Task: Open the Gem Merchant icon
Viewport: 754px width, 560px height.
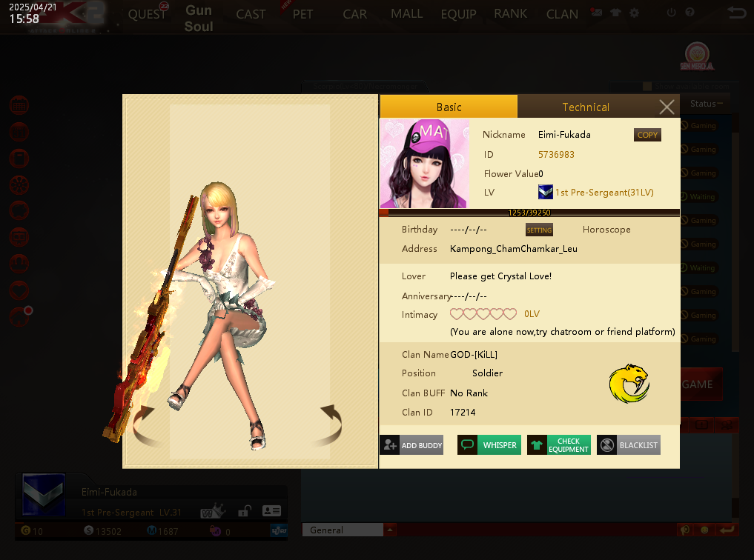Action: pyautogui.click(x=698, y=57)
